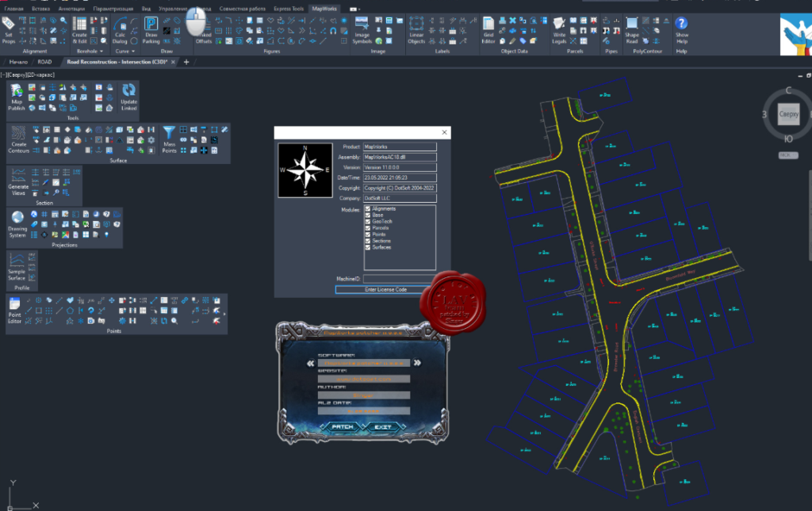This screenshot has width=812, height=511.
Task: Expand the Curve panel dropdown
Action: click(133, 51)
